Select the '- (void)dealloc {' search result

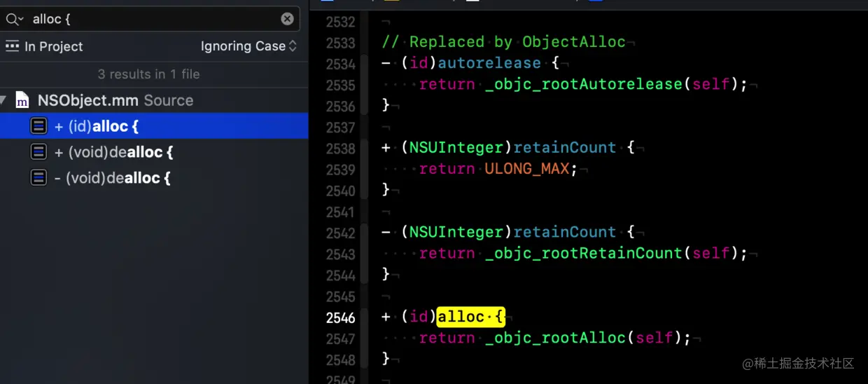click(154, 178)
